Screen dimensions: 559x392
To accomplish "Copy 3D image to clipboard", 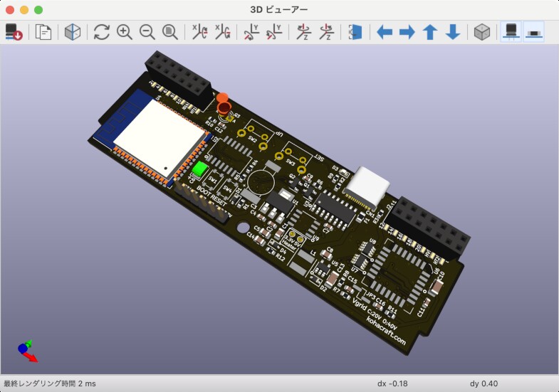I will pyautogui.click(x=44, y=32).
